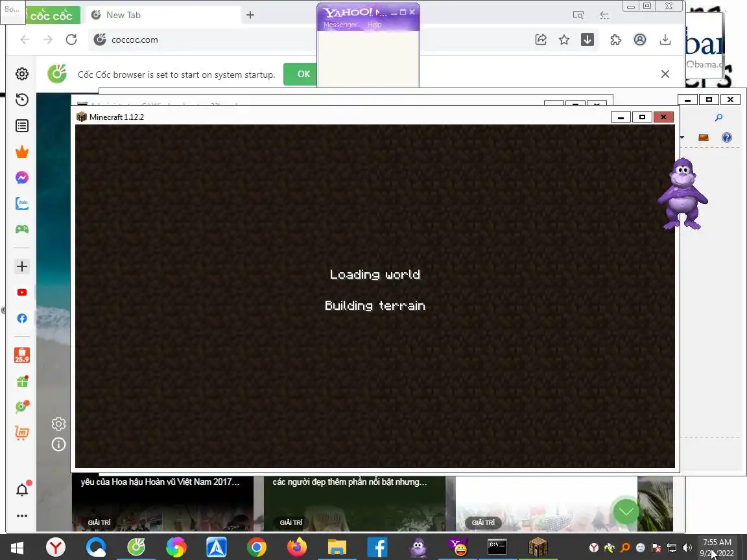Go back in Coc Coc browser
The height and width of the screenshot is (560, 747).
pos(25,40)
